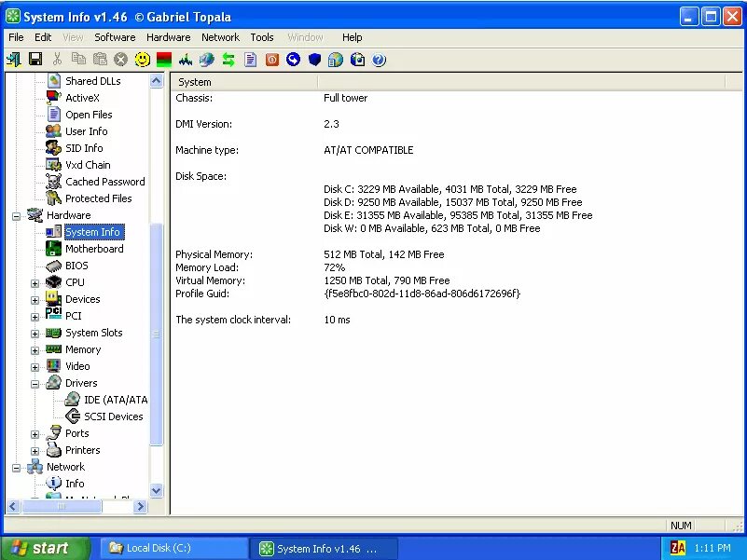Open the ActiveX tree entry
Viewport: 747px width, 560px height.
pos(82,98)
